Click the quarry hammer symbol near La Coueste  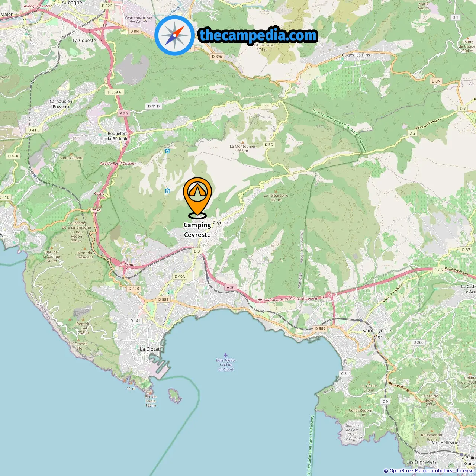pyautogui.click(x=120, y=71)
